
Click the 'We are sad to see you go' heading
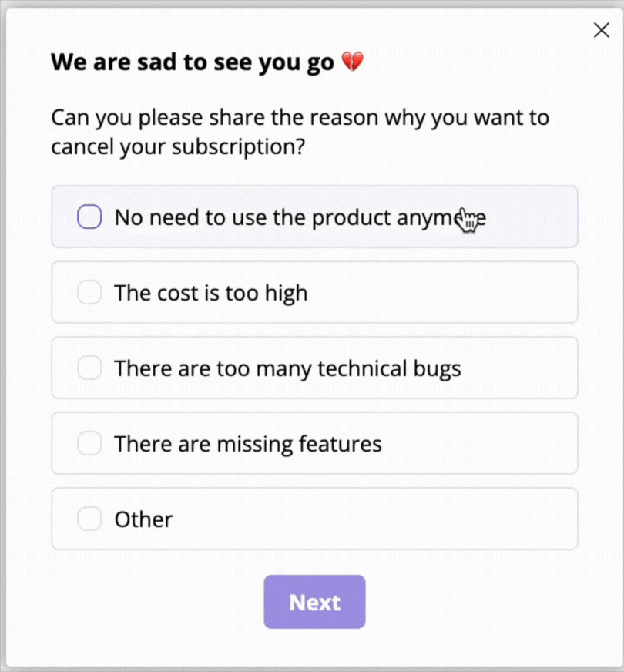click(193, 62)
